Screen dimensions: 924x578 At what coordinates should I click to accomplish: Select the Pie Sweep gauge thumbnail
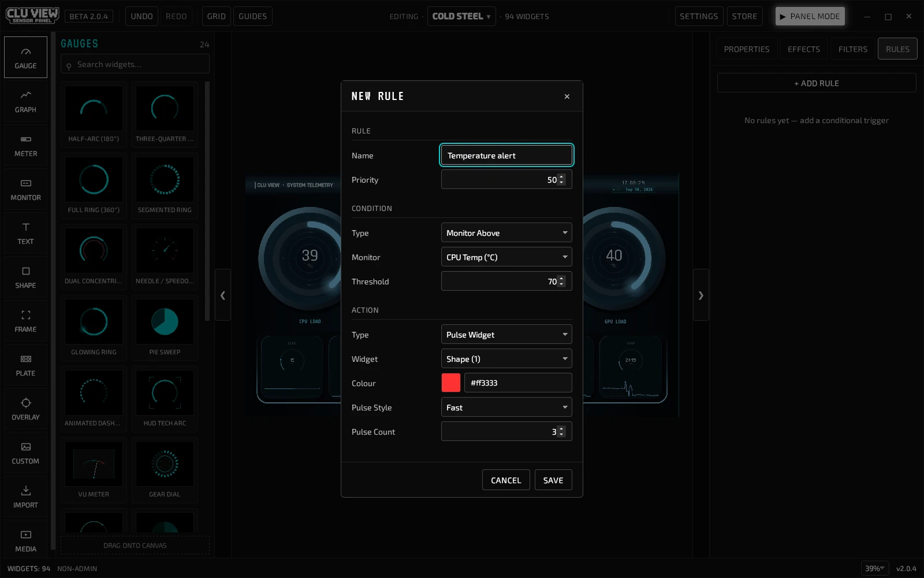pyautogui.click(x=165, y=329)
